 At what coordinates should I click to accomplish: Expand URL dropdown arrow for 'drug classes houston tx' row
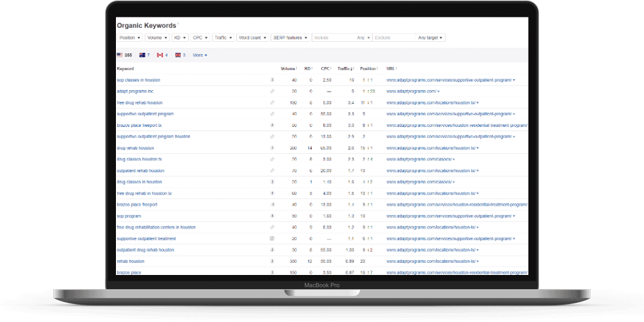453,159
